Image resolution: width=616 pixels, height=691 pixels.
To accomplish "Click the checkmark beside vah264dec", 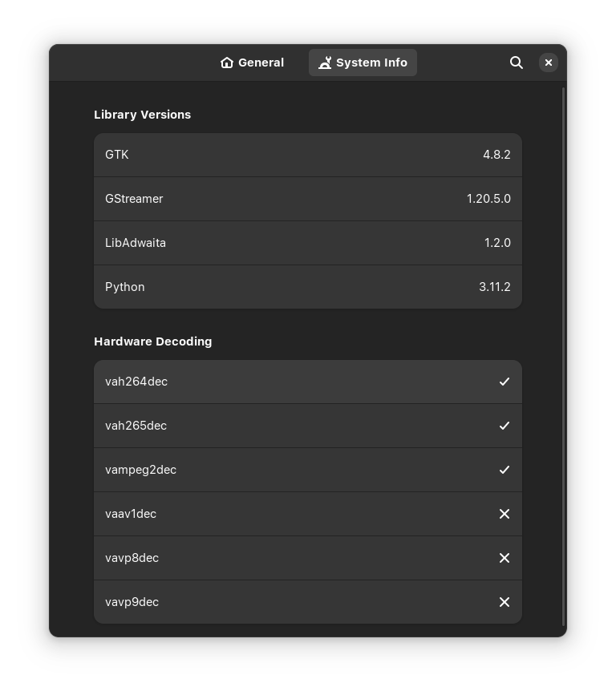I will (x=504, y=382).
